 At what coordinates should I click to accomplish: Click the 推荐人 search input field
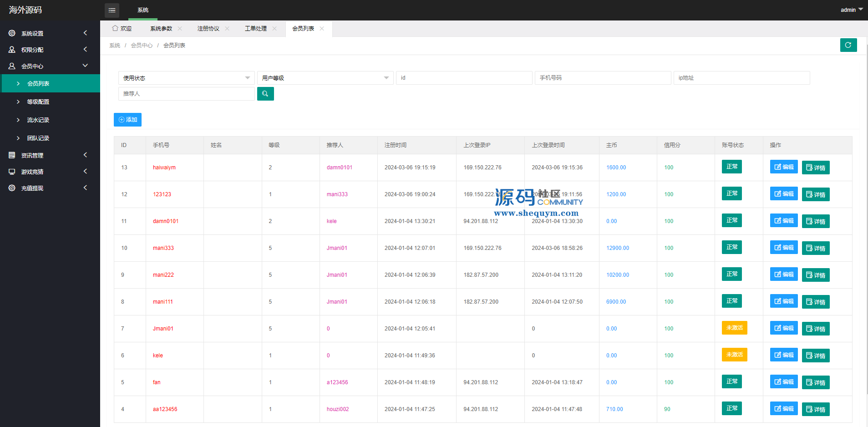[187, 94]
